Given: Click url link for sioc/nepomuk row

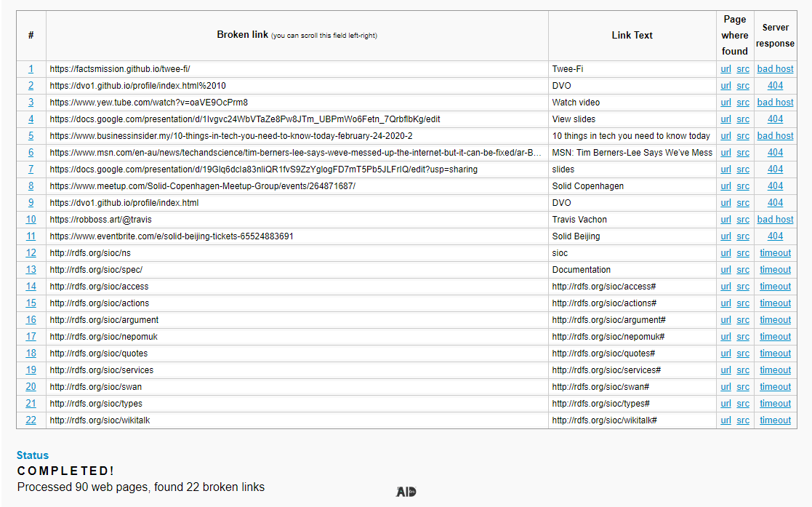Looking at the screenshot, I should coord(726,337).
